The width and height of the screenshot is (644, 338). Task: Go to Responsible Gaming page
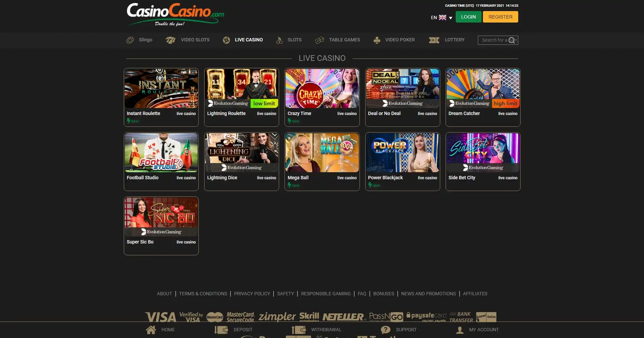coord(326,294)
